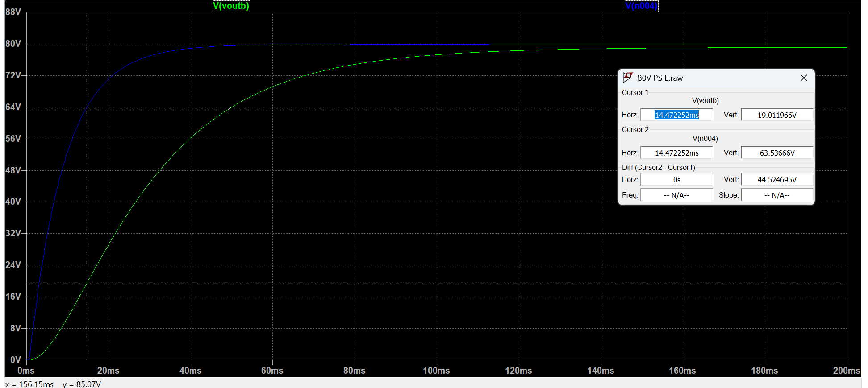
Task: Click the 100ms label on time axis
Action: pyautogui.click(x=436, y=371)
